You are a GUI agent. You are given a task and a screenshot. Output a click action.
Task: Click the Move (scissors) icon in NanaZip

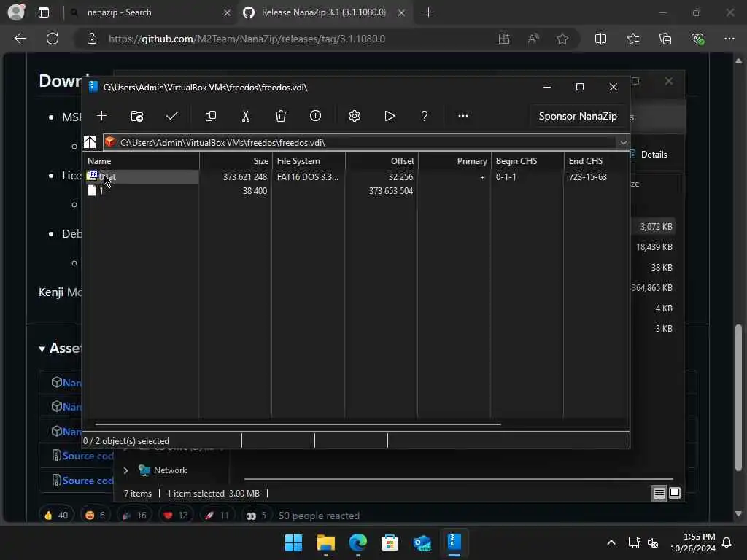point(246,116)
